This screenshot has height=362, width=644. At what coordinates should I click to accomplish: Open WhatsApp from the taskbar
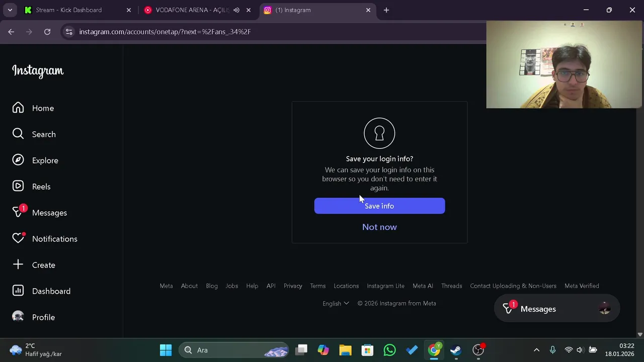(x=389, y=350)
